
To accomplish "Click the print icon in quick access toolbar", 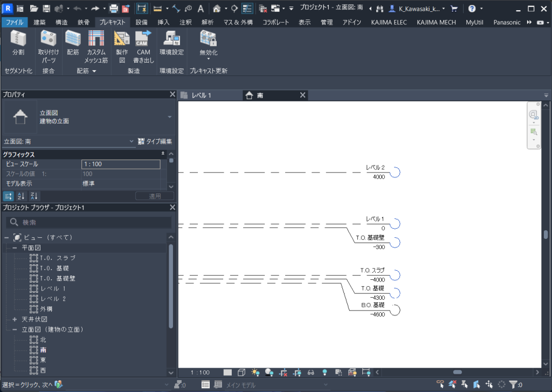I will click(113, 9).
